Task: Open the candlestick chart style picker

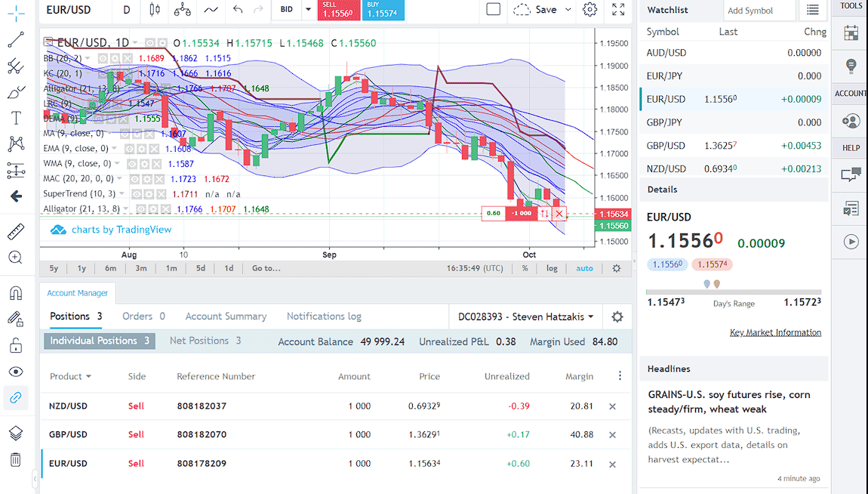Action: pos(155,10)
